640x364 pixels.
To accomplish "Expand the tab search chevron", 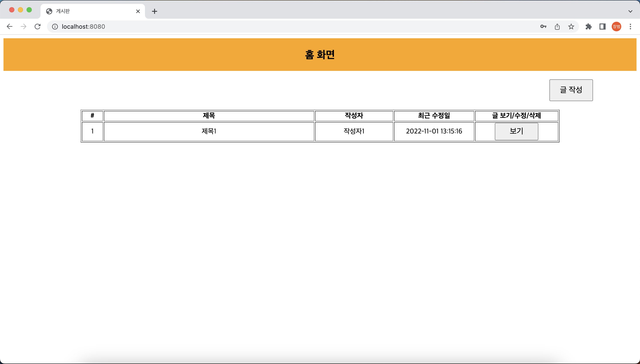I will pos(630,11).
